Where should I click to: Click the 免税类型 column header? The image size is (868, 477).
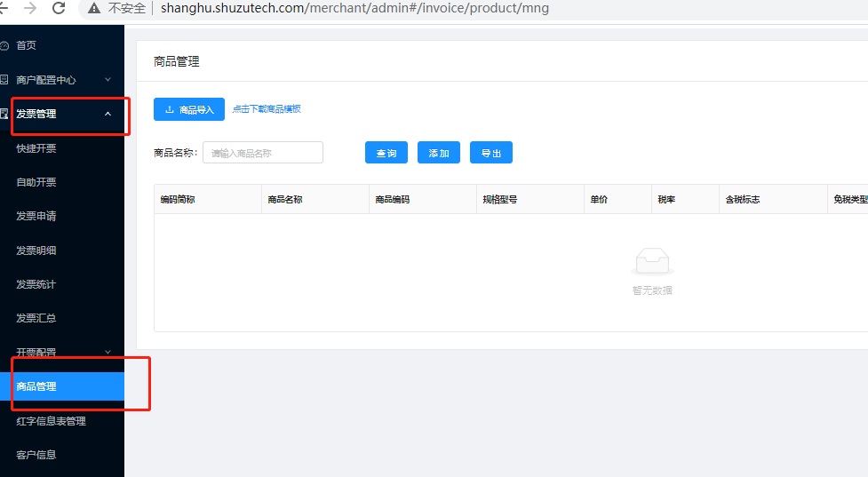[x=850, y=199]
